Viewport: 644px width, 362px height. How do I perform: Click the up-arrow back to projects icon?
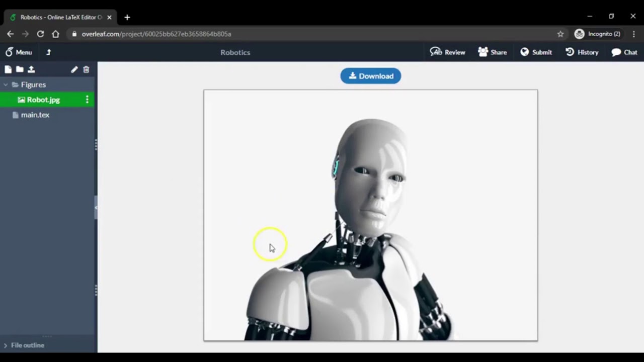pos(49,52)
